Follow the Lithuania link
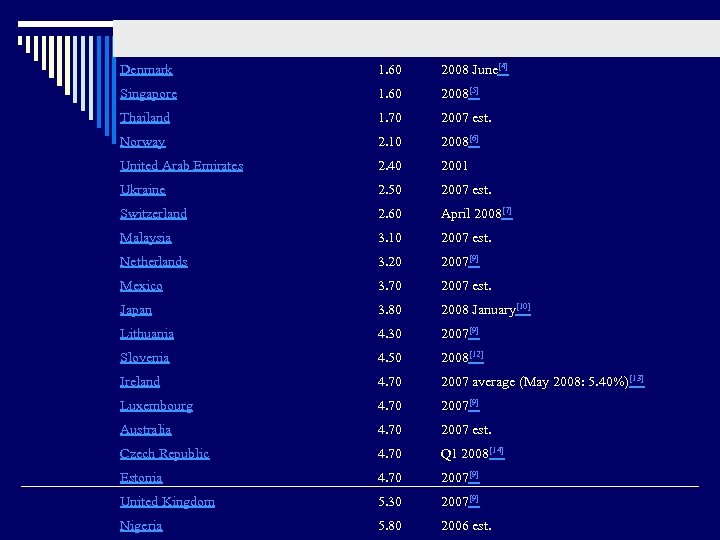 [147, 334]
